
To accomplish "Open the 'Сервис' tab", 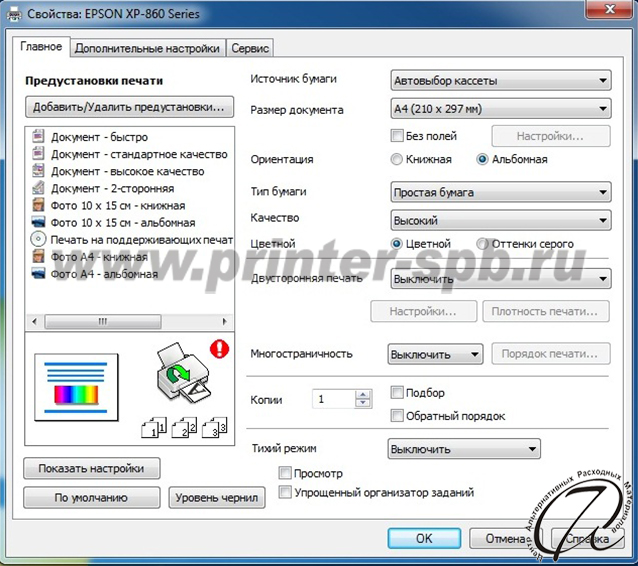I will click(x=250, y=48).
